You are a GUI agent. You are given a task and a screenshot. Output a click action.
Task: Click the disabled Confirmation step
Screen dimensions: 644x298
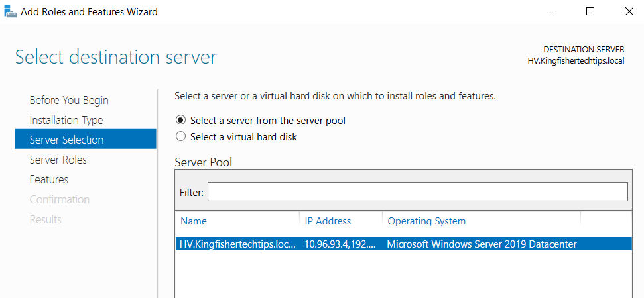(x=60, y=199)
